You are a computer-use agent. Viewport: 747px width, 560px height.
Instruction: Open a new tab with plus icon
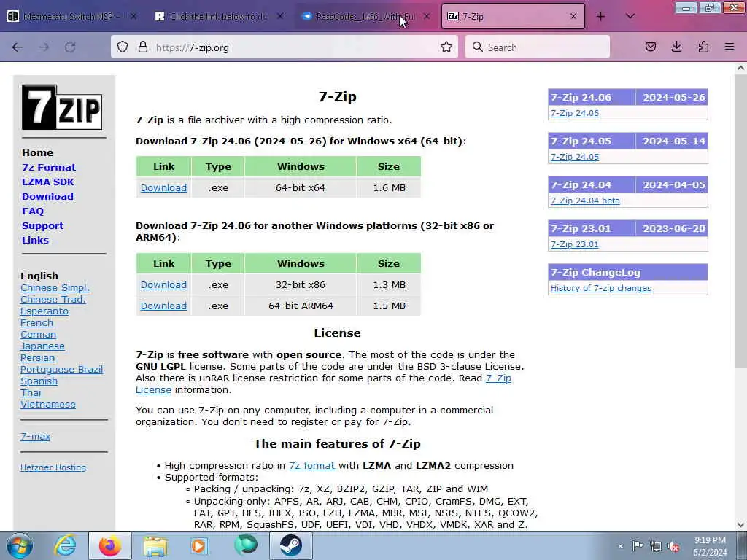pos(601,17)
